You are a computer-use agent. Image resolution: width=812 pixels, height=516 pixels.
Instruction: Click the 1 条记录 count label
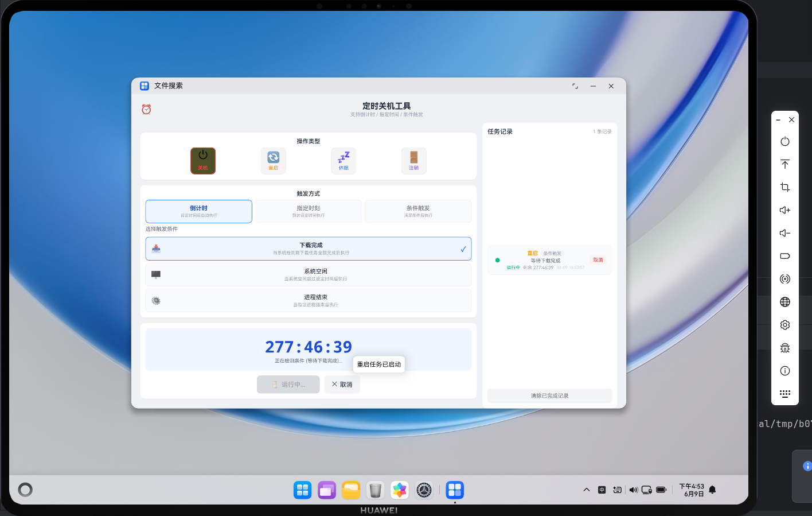602,131
